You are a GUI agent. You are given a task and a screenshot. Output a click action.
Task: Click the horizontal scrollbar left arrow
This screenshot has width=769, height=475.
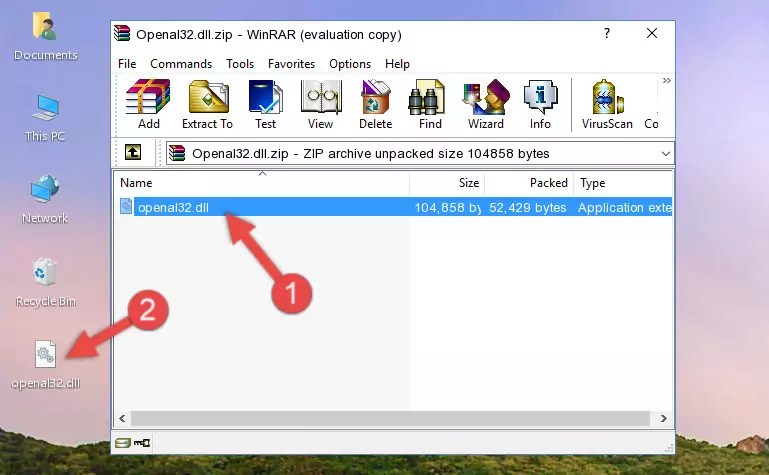[123, 419]
